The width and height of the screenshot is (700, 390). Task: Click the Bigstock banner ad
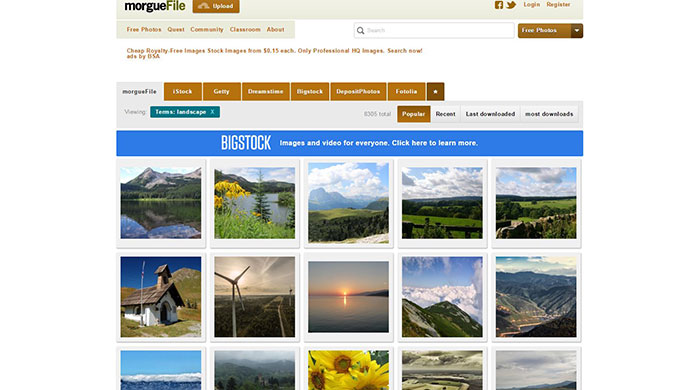350,143
